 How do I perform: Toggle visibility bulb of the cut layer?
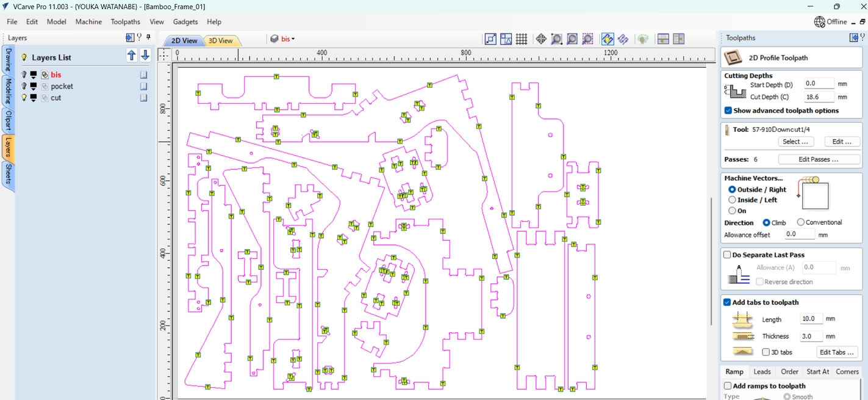coord(24,98)
